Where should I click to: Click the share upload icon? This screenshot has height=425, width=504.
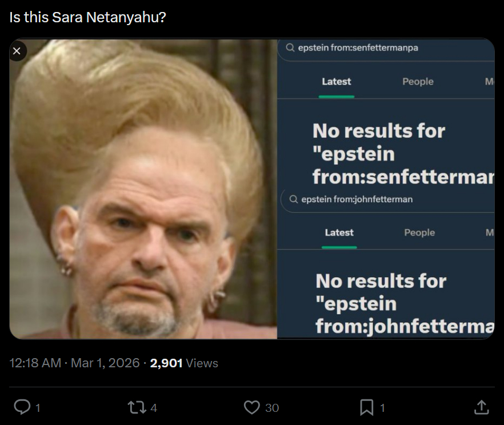(482, 407)
